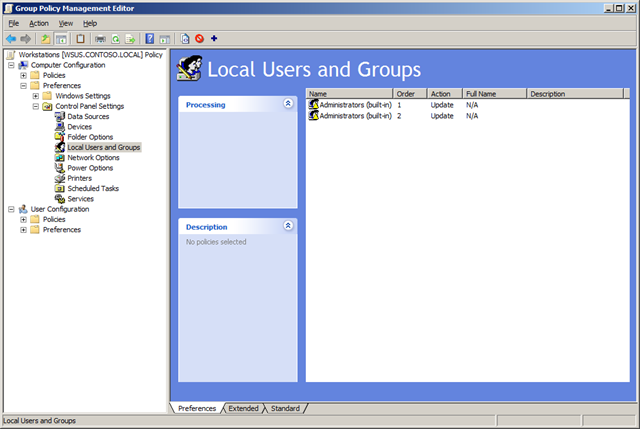Image resolution: width=640 pixels, height=429 pixels.
Task: Collapse the Description panel chevron
Action: tap(288, 227)
